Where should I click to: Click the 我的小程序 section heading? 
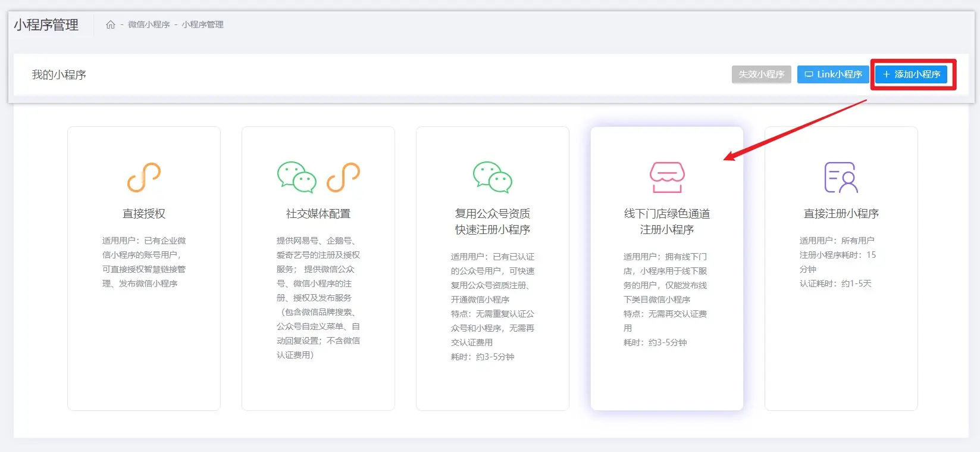59,75
